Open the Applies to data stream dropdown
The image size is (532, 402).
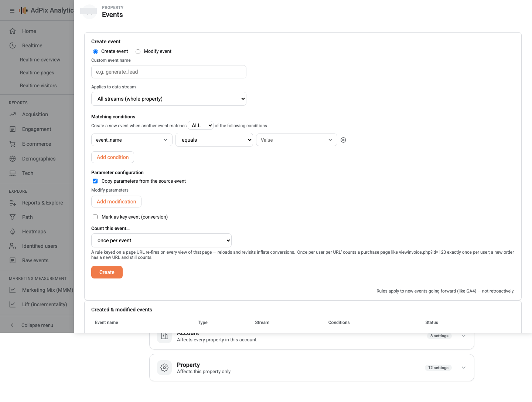point(169,99)
